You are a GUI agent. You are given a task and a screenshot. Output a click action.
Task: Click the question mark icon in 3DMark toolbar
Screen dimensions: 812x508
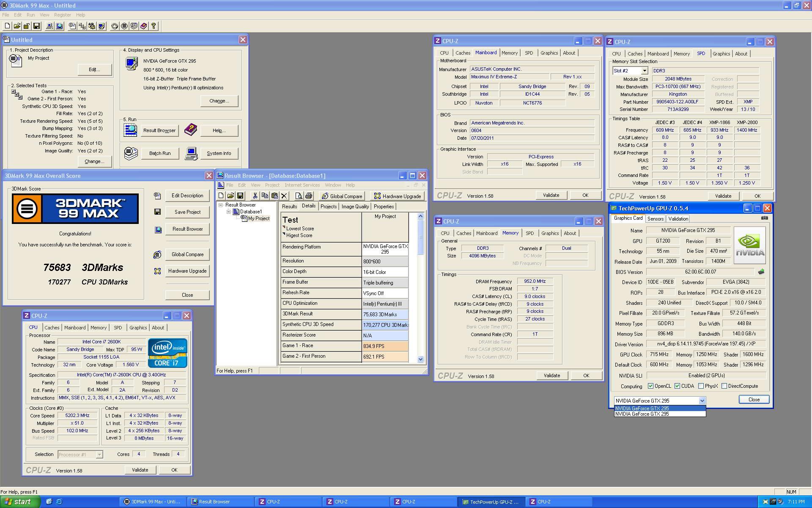tap(154, 26)
